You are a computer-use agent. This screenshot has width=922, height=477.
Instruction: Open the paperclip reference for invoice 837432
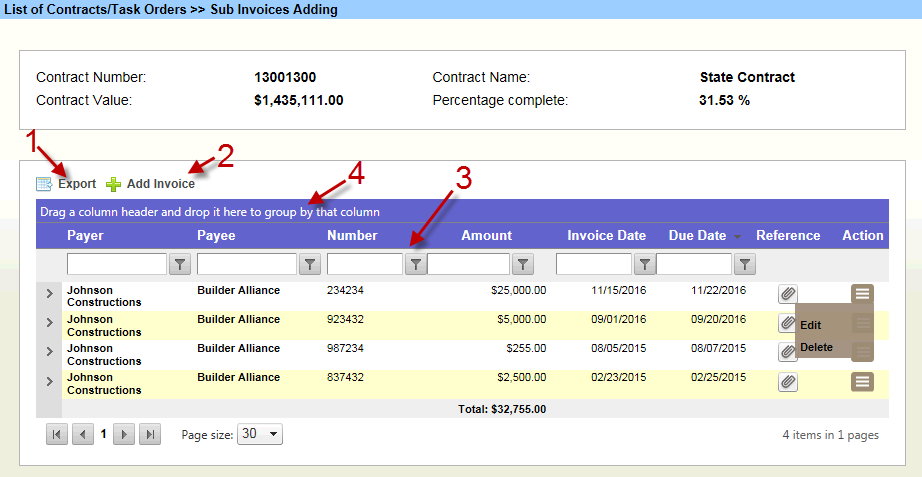[x=788, y=381]
